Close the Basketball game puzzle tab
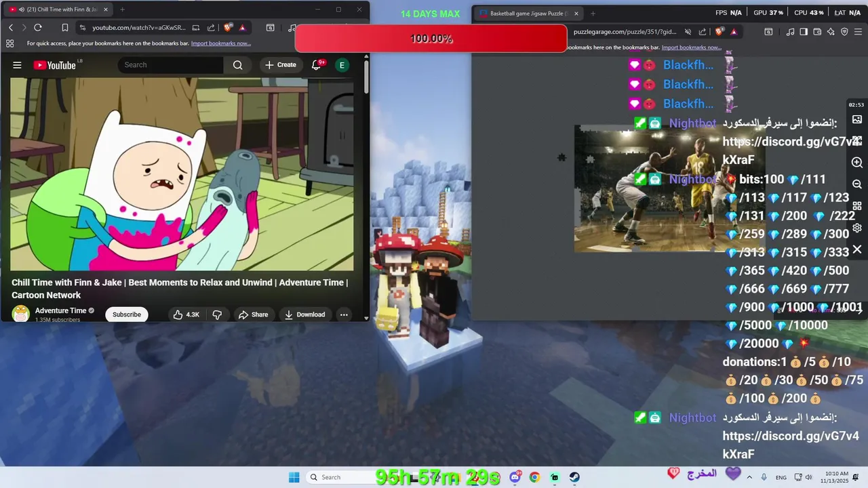 coord(576,13)
